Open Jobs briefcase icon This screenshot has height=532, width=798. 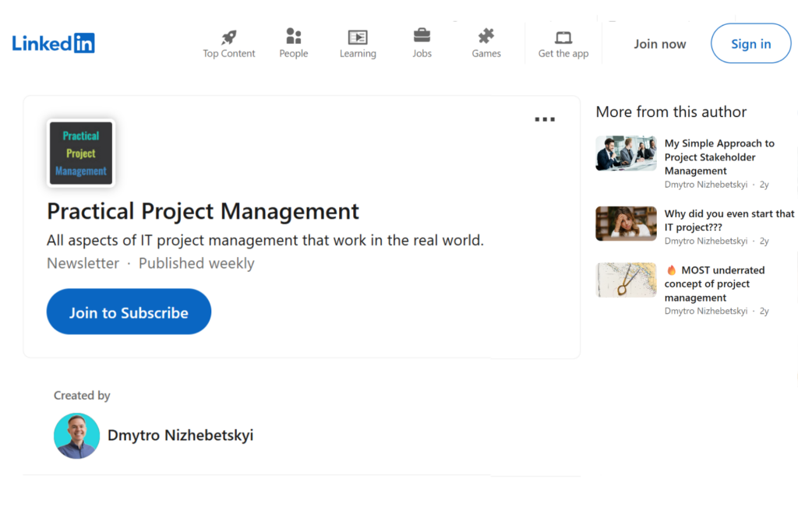coord(422,36)
